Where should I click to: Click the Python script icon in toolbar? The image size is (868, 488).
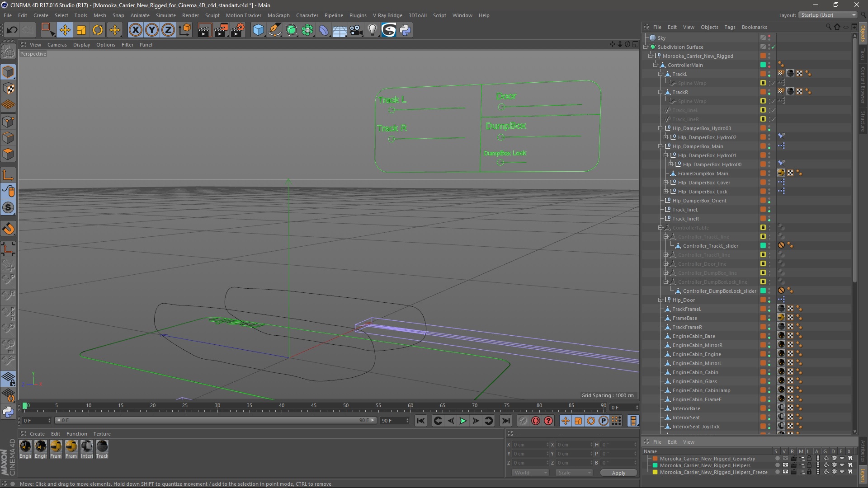405,30
